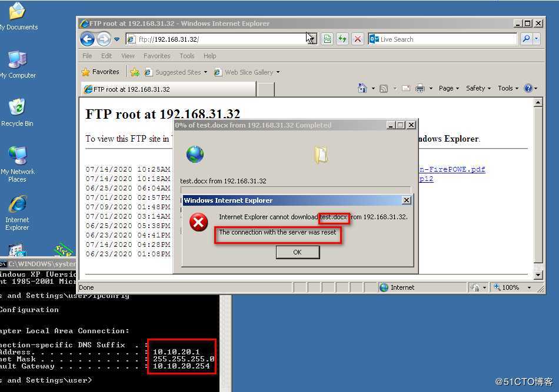
Task: Close the Windows Internet Explorer error dialog
Action: coord(407,200)
